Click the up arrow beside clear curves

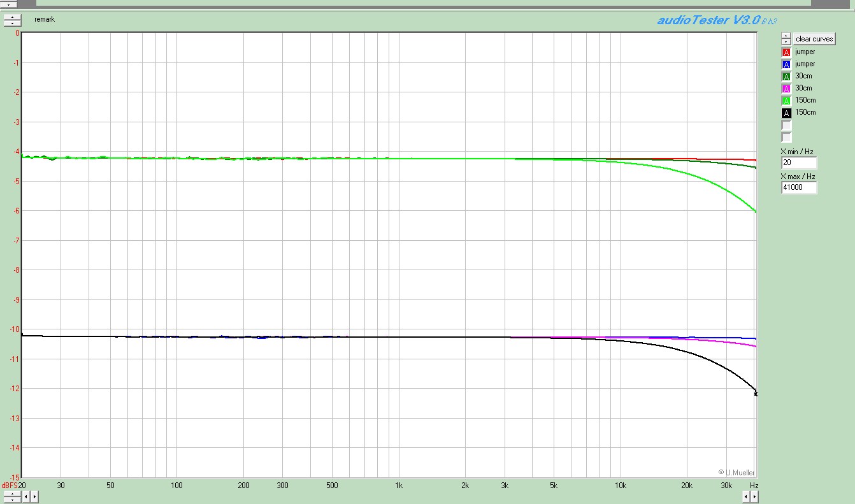tap(786, 36)
